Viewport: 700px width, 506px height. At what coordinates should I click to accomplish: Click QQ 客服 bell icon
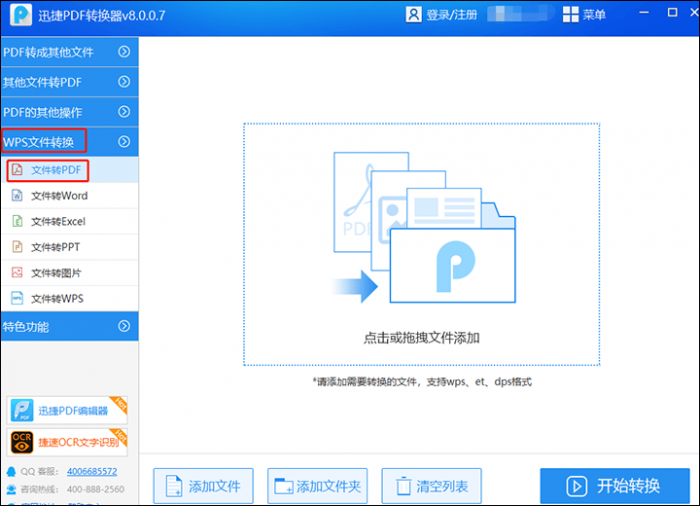pos(12,471)
